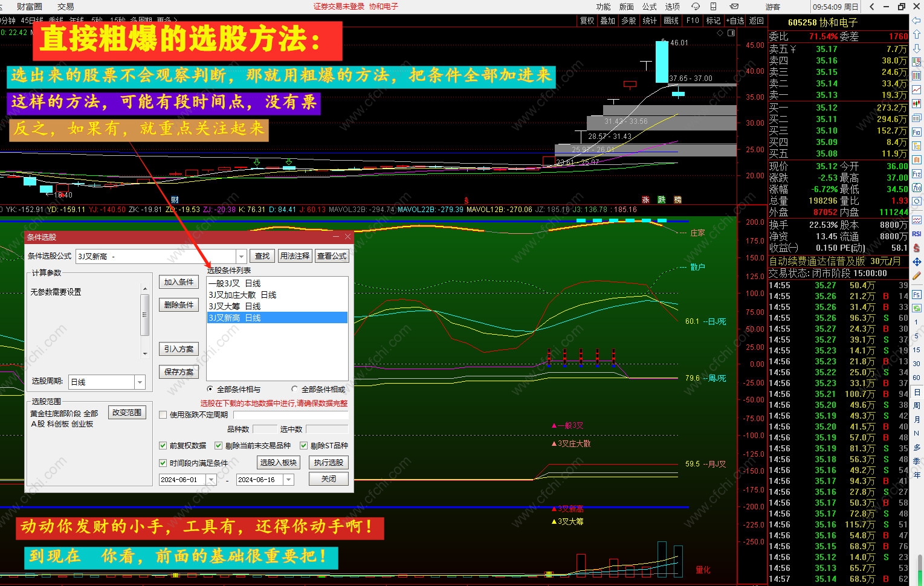Image resolution: width=924 pixels, height=586 pixels.
Task: Open the 功能 menu
Action: (x=603, y=7)
